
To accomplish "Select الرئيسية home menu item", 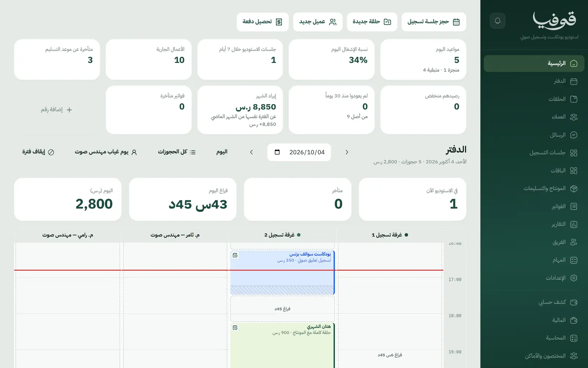I will [x=534, y=64].
